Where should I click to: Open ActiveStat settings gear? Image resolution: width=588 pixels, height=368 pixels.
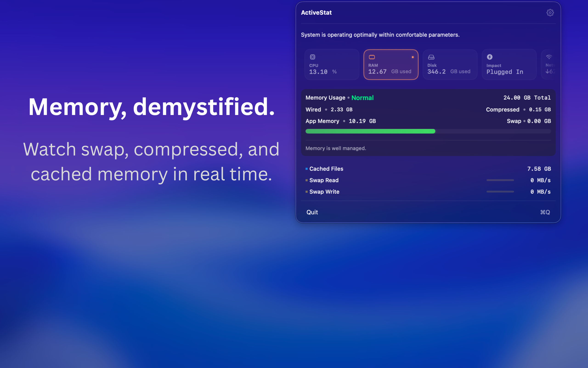550,12
